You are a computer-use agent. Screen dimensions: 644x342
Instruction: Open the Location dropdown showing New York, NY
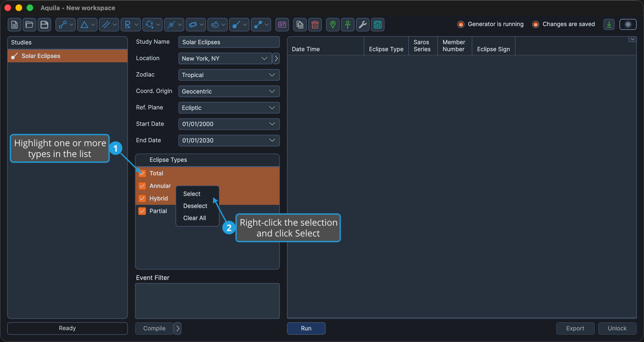point(225,58)
